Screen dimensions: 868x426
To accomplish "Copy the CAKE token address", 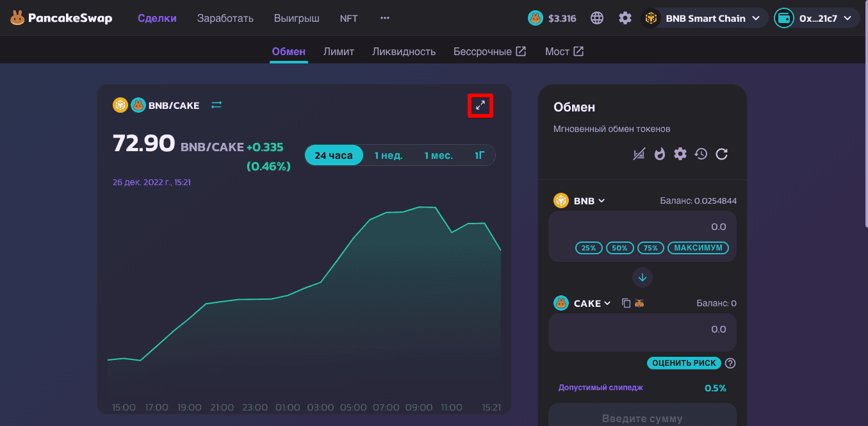I will point(626,303).
